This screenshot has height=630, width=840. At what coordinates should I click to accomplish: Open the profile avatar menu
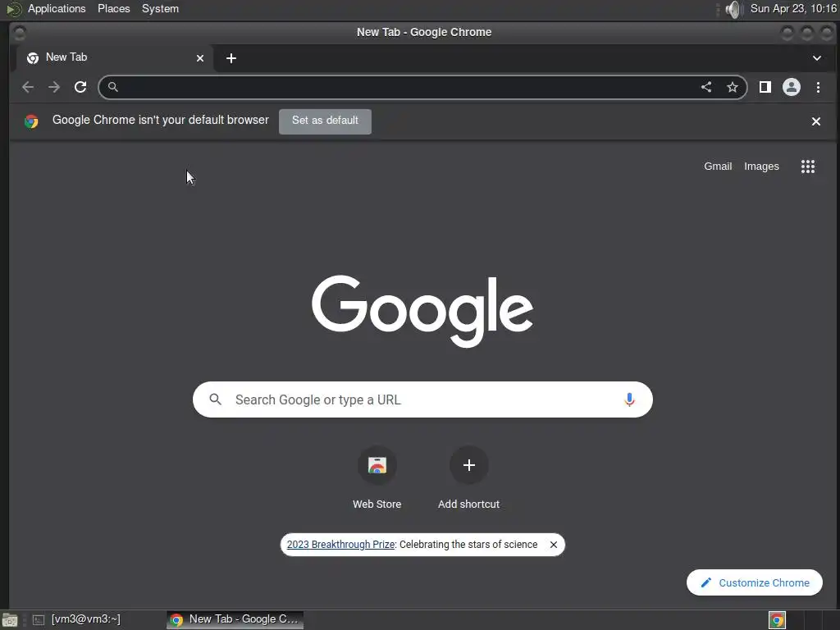coord(792,87)
